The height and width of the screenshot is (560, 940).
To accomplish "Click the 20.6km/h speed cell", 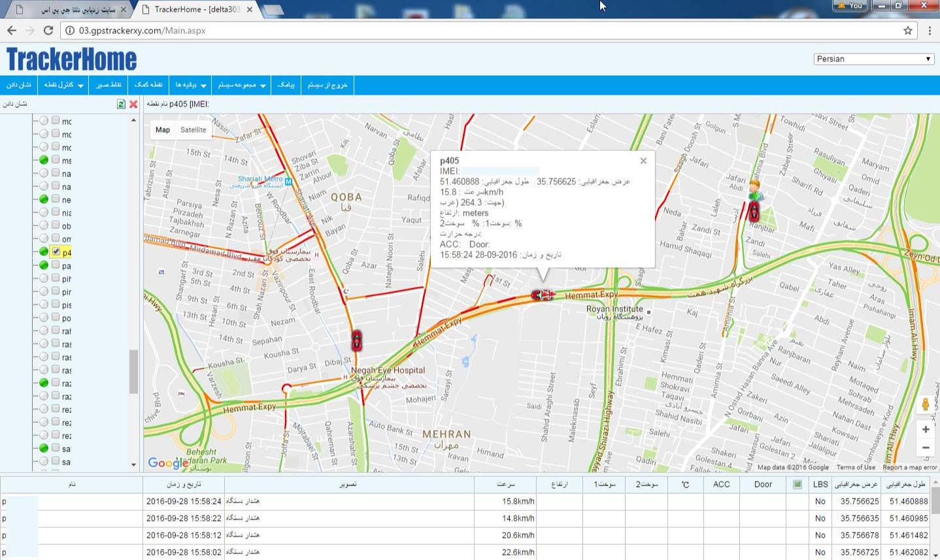I will click(x=505, y=535).
